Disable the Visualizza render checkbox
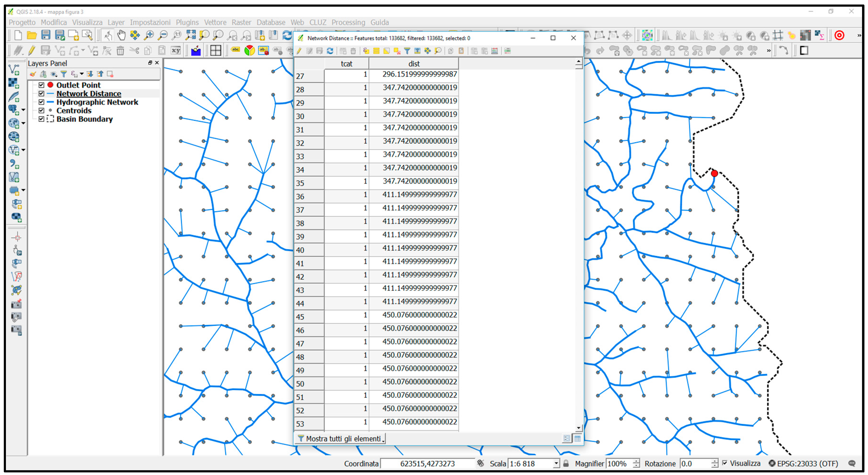The height and width of the screenshot is (475, 868). click(x=724, y=463)
